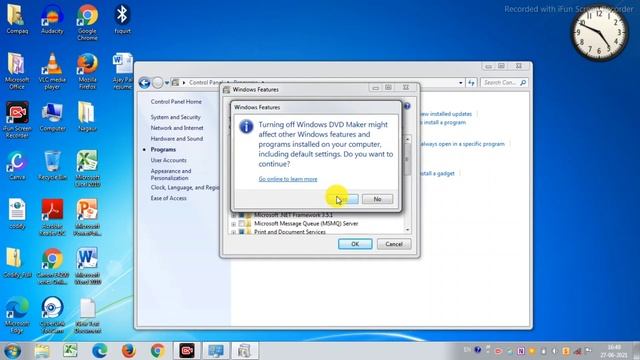Screen dimensions: 640x360
Task: Open the 'Go online to learn more' link
Action: tap(288, 179)
